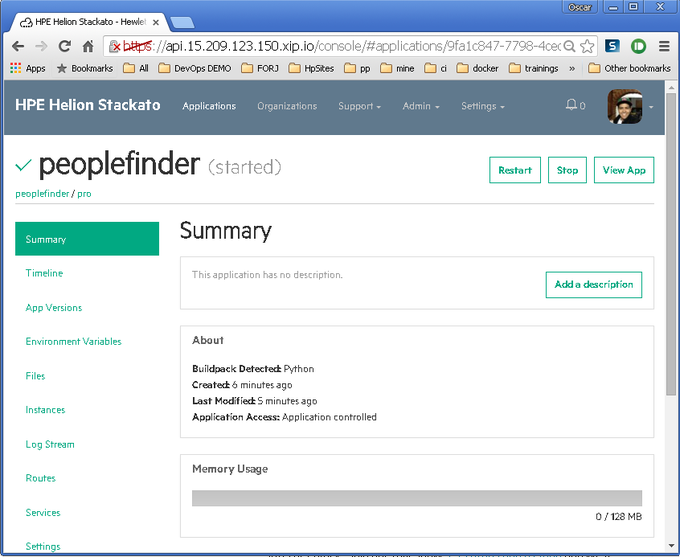Click Add a description button
This screenshot has height=557, width=680.
click(x=594, y=285)
